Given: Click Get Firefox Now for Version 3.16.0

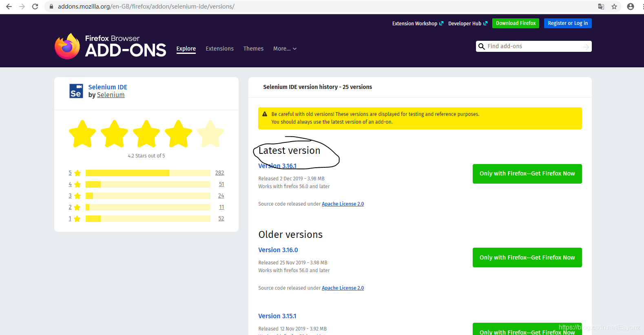Looking at the screenshot, I should coord(527,257).
